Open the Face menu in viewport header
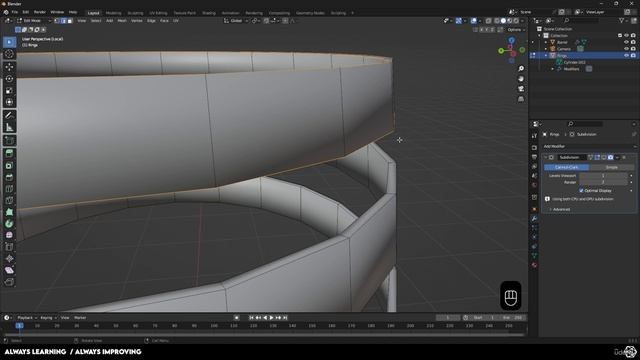Image resolution: width=640 pixels, height=360 pixels. coord(164,20)
